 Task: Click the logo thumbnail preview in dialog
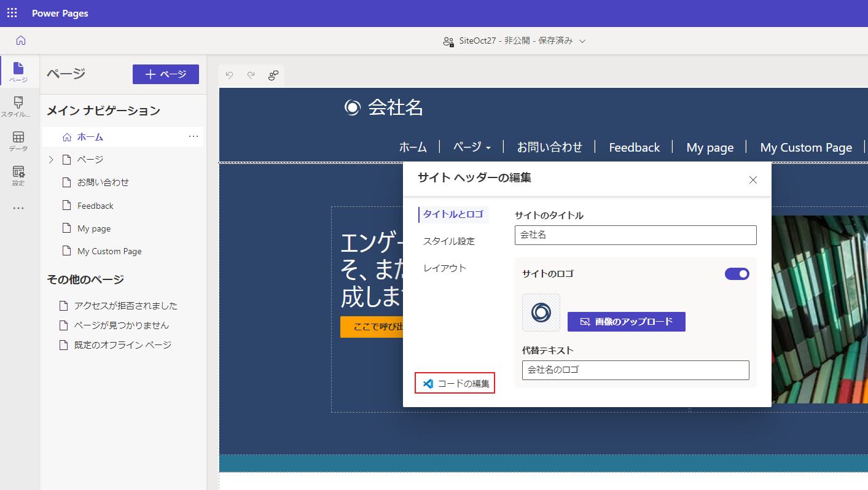pyautogui.click(x=541, y=313)
